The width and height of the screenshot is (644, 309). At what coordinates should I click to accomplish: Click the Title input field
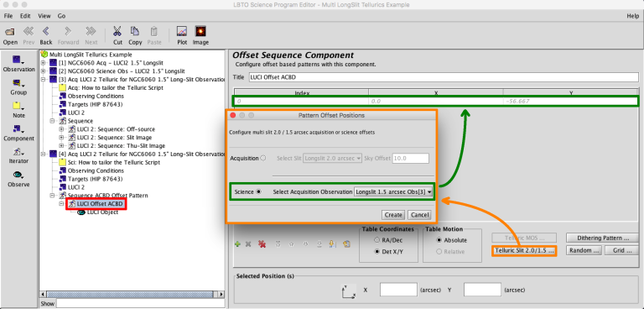pyautogui.click(x=443, y=77)
